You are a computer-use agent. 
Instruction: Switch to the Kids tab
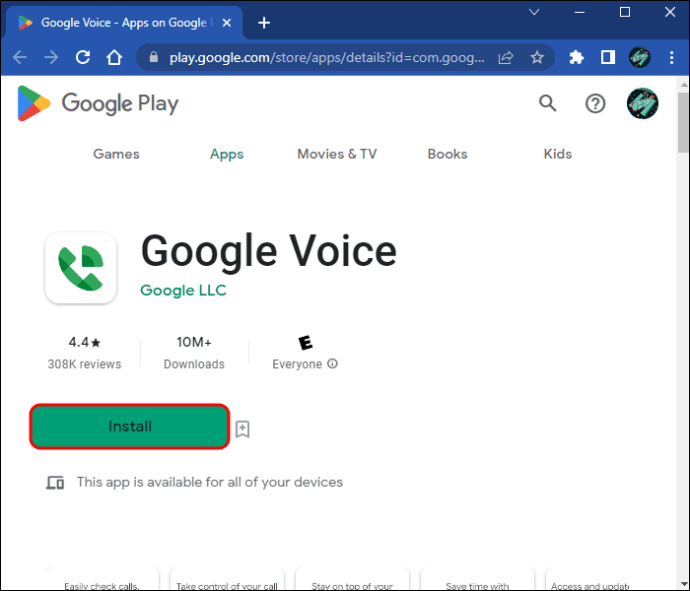(558, 154)
